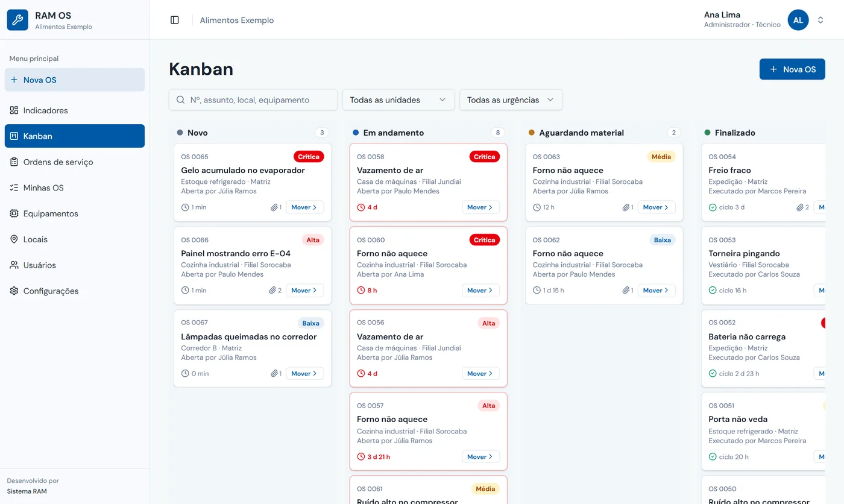Click the green check icon on OS 0053
This screenshot has height=504, width=844.
pyautogui.click(x=713, y=291)
